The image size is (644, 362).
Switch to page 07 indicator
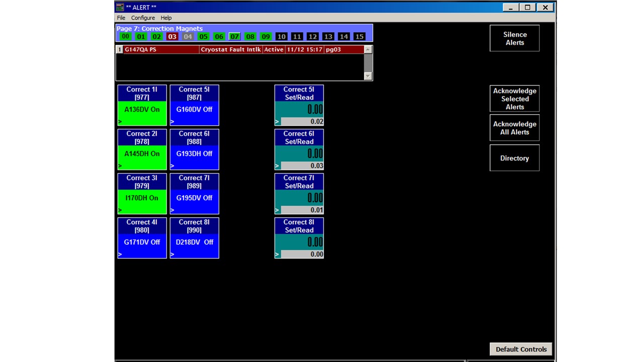click(x=234, y=37)
